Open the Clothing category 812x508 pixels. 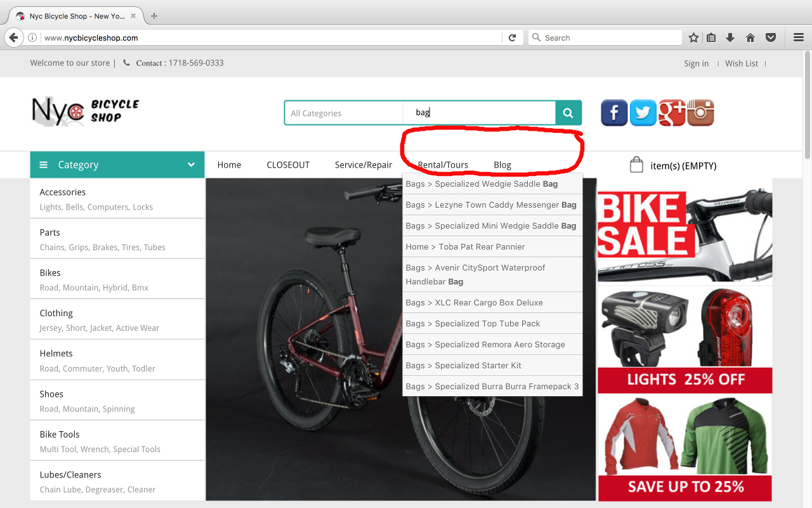point(56,313)
